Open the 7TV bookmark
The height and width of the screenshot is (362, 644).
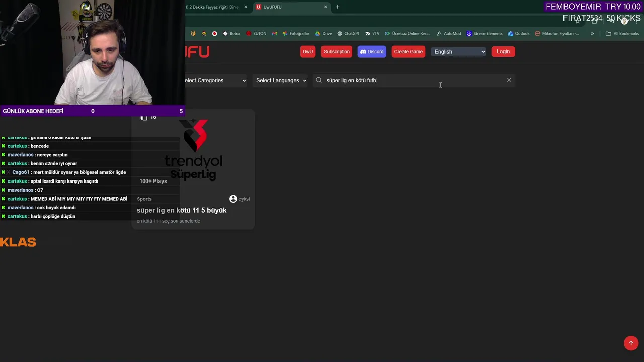click(x=372, y=34)
